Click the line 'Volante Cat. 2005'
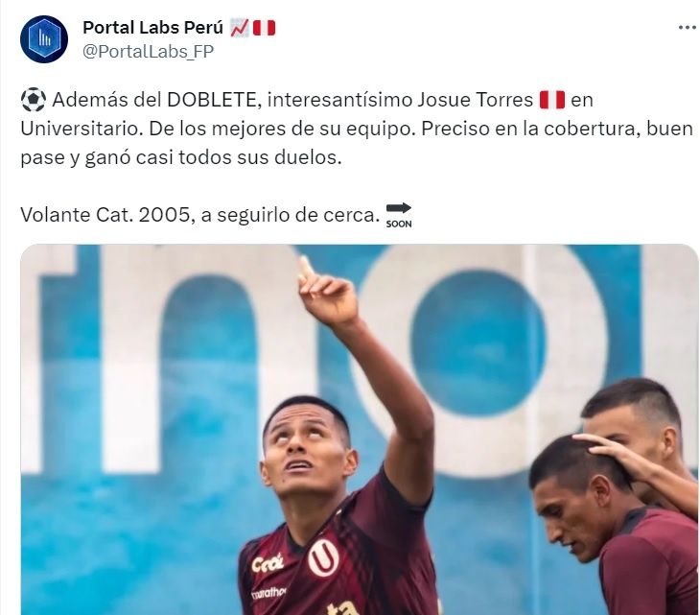The height and width of the screenshot is (615, 700). pyautogui.click(x=105, y=215)
